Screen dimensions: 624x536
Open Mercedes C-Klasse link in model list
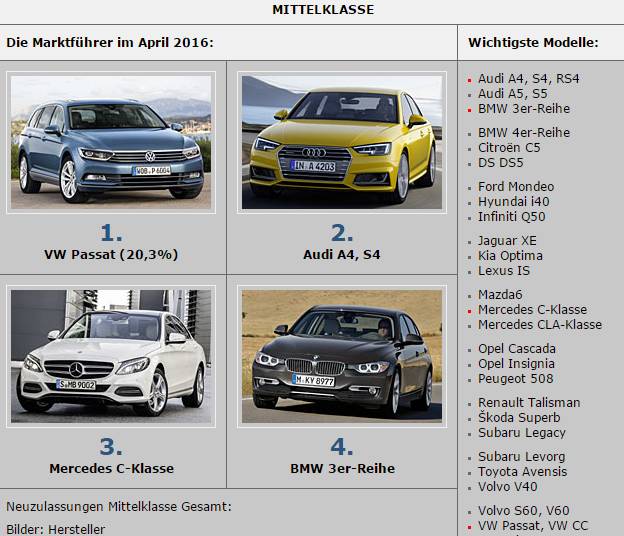coord(532,310)
